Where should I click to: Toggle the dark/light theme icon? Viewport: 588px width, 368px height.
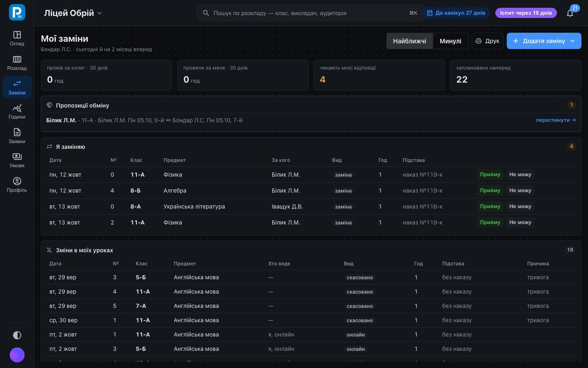[x=17, y=335]
